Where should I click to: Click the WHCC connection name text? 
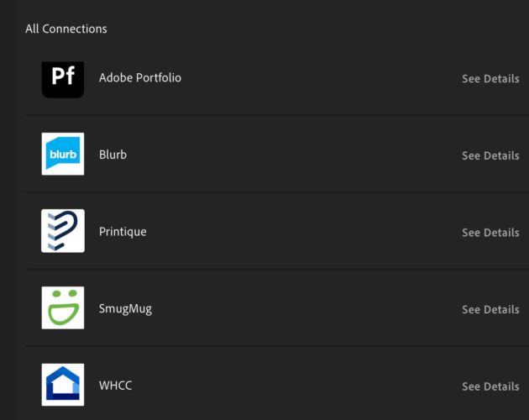(x=115, y=386)
